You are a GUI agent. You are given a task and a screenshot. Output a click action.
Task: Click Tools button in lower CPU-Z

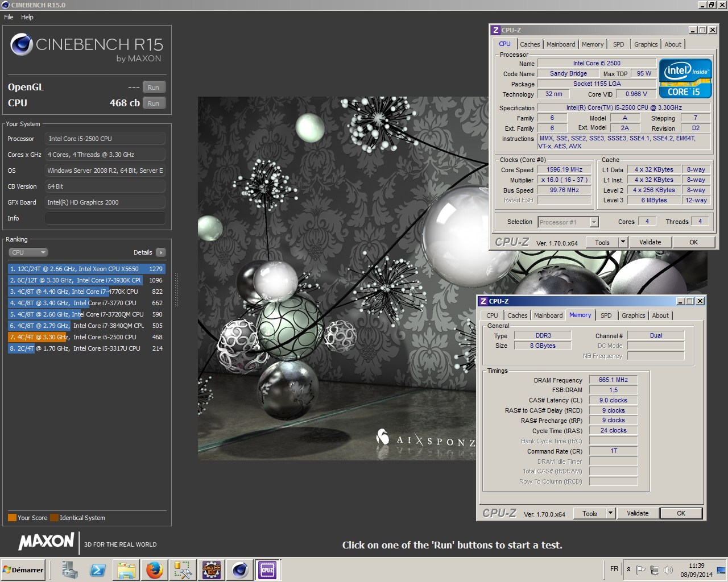(x=590, y=514)
